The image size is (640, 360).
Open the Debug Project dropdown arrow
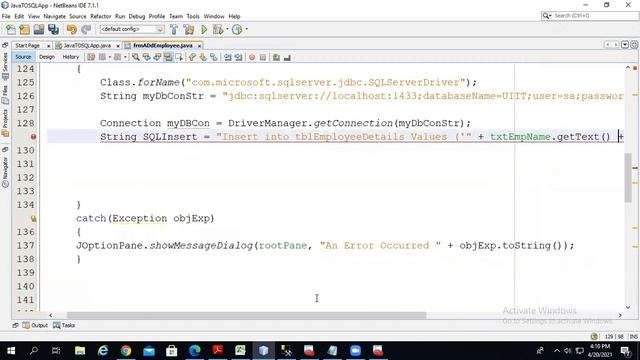(x=227, y=29)
